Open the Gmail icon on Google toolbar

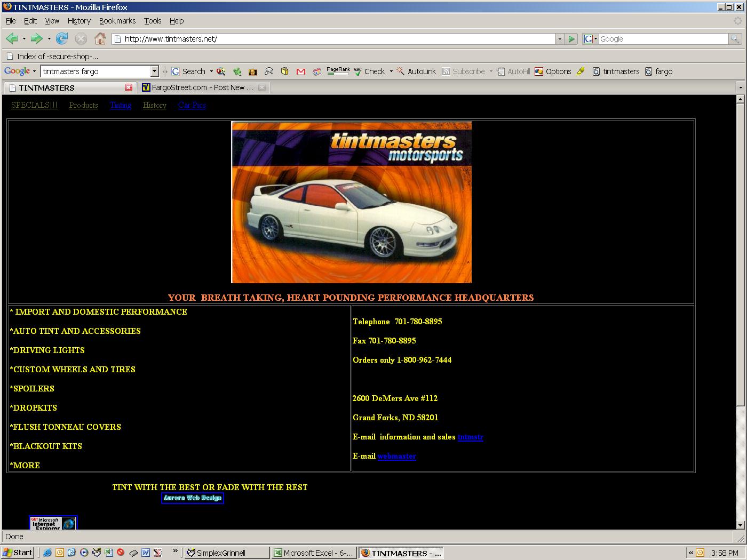coord(301,71)
